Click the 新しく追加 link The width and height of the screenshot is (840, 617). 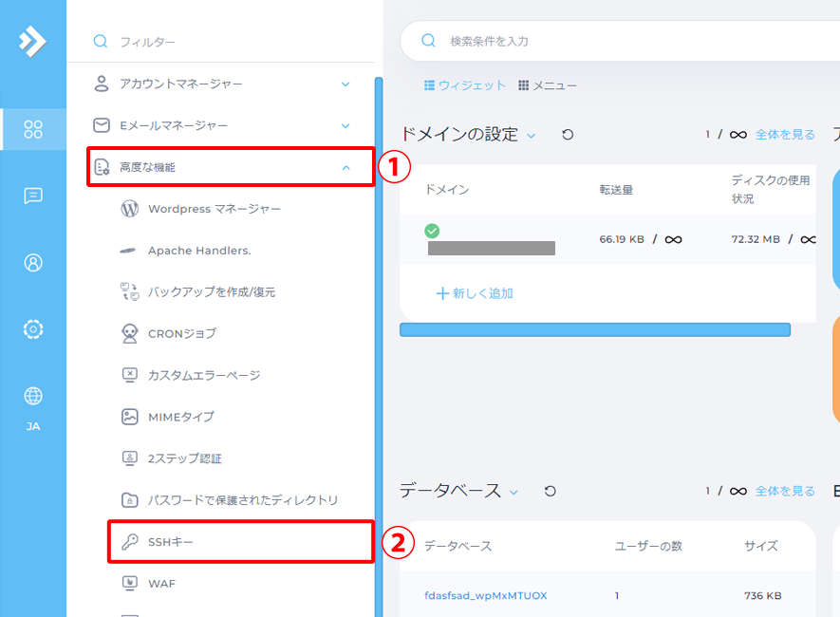coord(474,293)
